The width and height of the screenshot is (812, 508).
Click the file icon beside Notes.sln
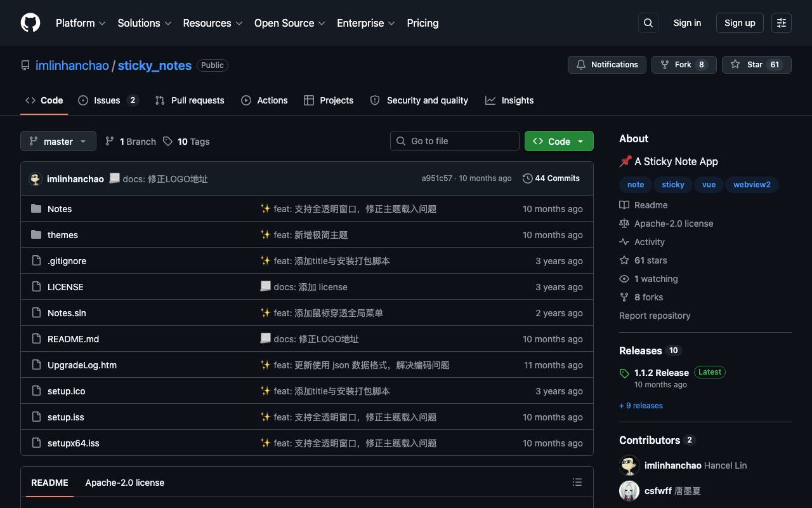pyautogui.click(x=36, y=313)
